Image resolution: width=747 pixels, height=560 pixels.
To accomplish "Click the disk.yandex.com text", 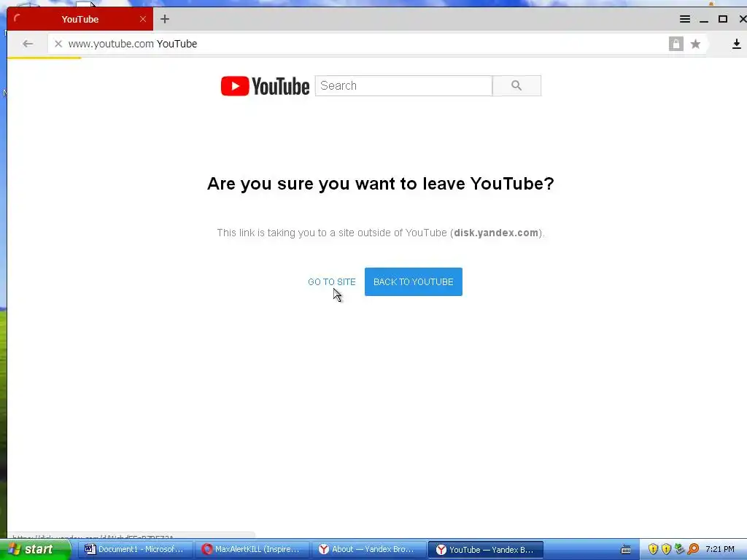I will (496, 233).
